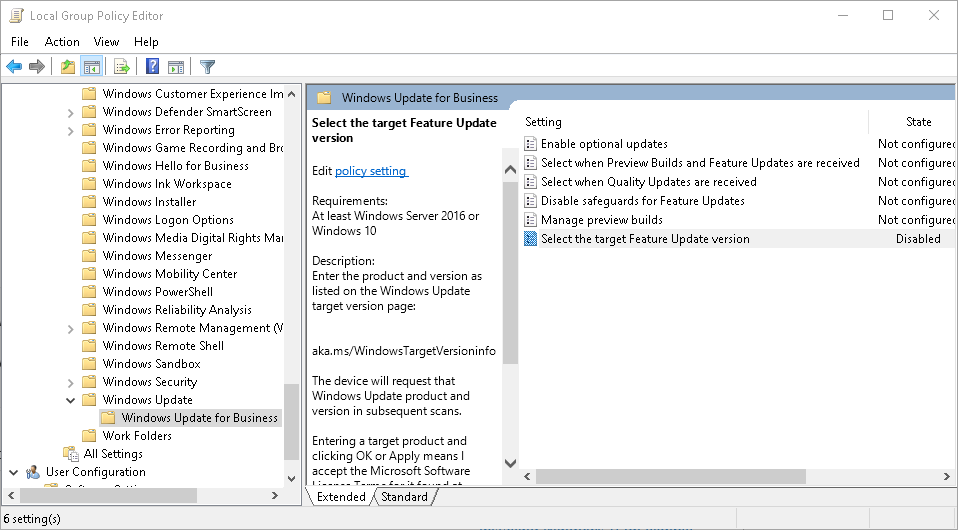958x530 pixels.
Task: Click the folder icon beside Windows PowerShell
Action: 89,292
